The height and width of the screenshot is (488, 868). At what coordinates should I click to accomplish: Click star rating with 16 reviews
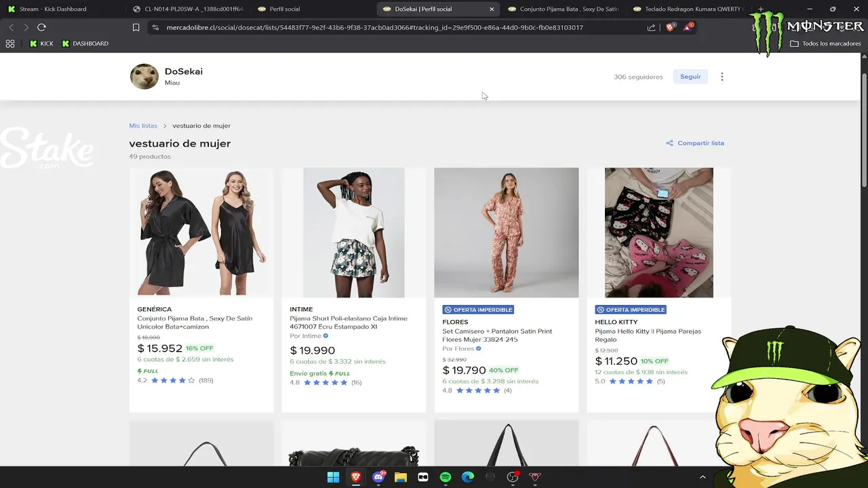point(326,382)
